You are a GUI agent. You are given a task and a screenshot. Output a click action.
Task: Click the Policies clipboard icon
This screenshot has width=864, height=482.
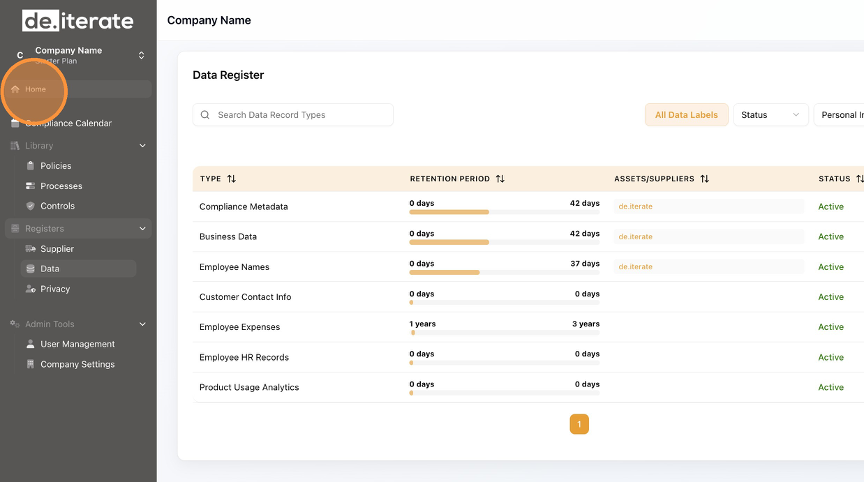click(x=31, y=166)
